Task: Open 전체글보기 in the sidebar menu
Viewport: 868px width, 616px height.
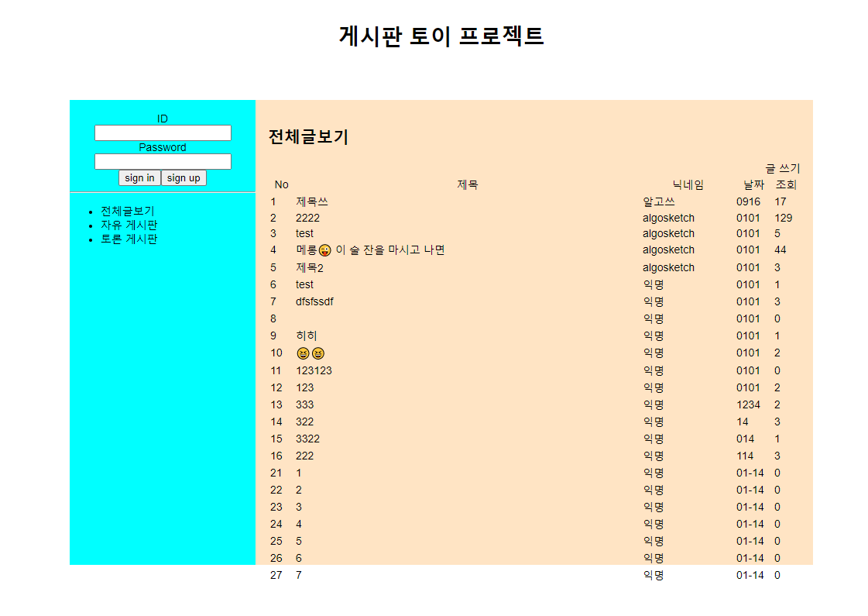Action: (x=128, y=211)
